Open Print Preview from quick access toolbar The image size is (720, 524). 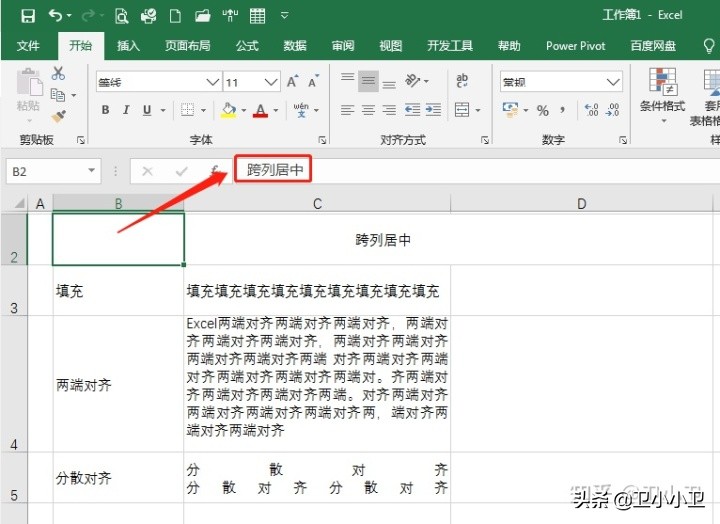(x=122, y=17)
